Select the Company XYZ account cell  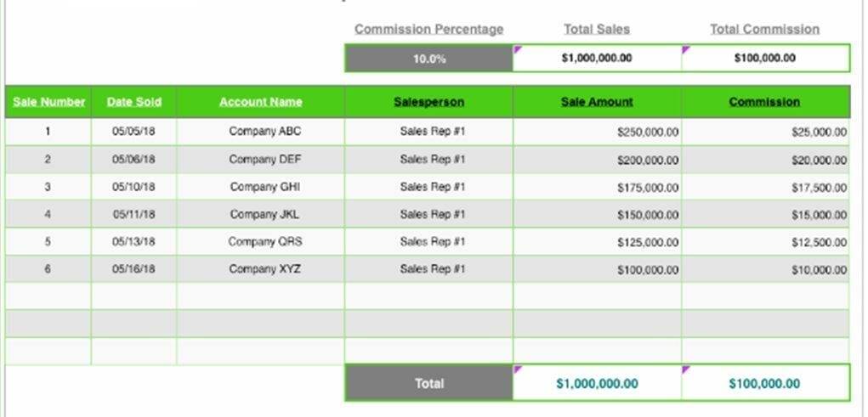pyautogui.click(x=264, y=269)
